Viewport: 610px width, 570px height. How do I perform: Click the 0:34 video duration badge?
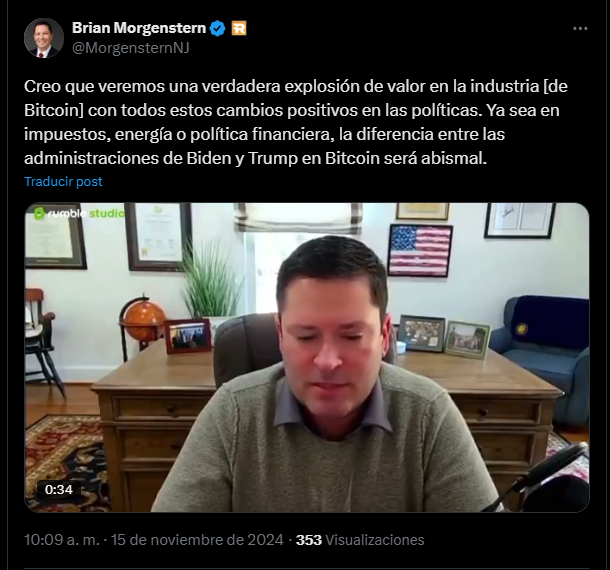(59, 489)
